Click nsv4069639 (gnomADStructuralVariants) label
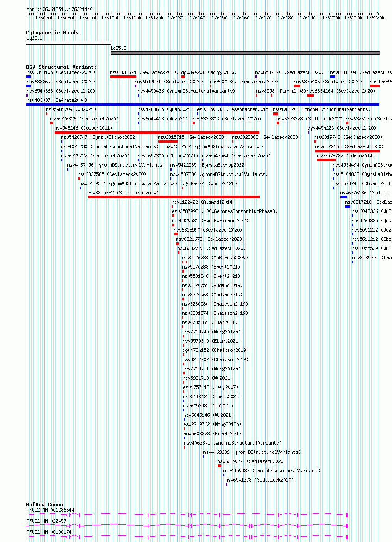392x542 pixels. coord(252,452)
